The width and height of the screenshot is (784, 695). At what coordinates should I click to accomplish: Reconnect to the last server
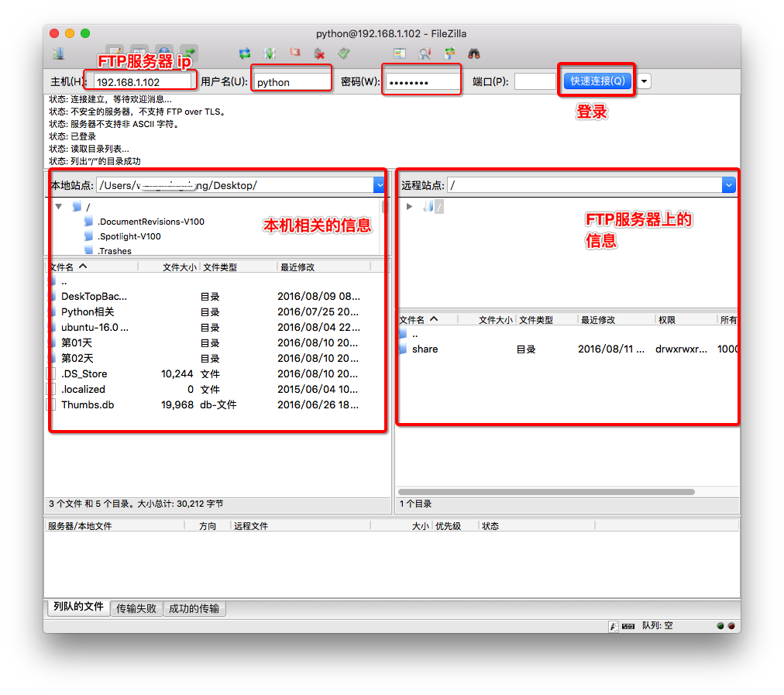pyautogui.click(x=344, y=53)
